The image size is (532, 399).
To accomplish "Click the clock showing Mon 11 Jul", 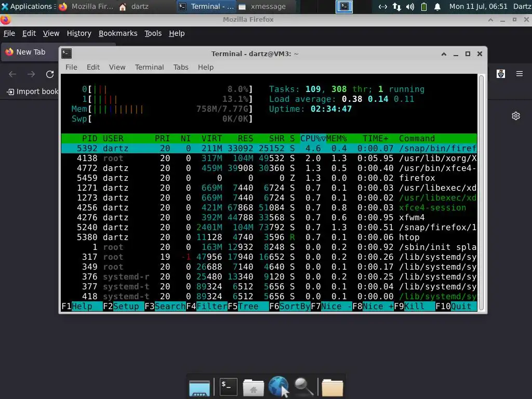I will 478,6.
